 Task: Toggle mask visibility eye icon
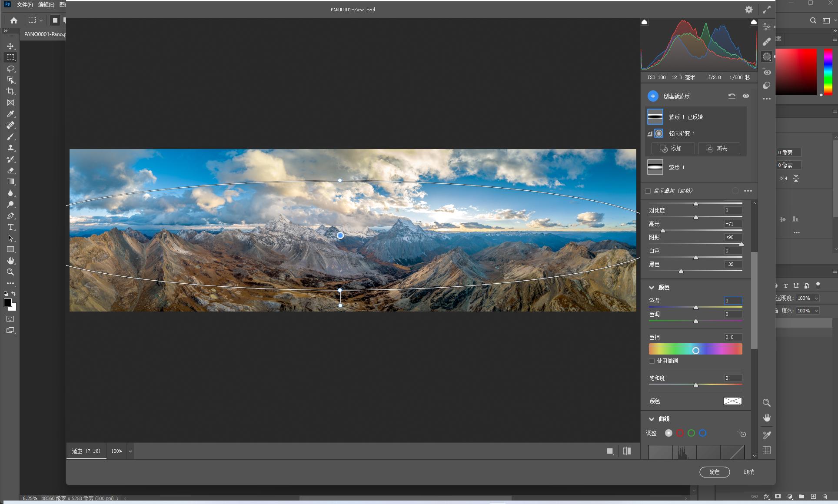click(746, 96)
